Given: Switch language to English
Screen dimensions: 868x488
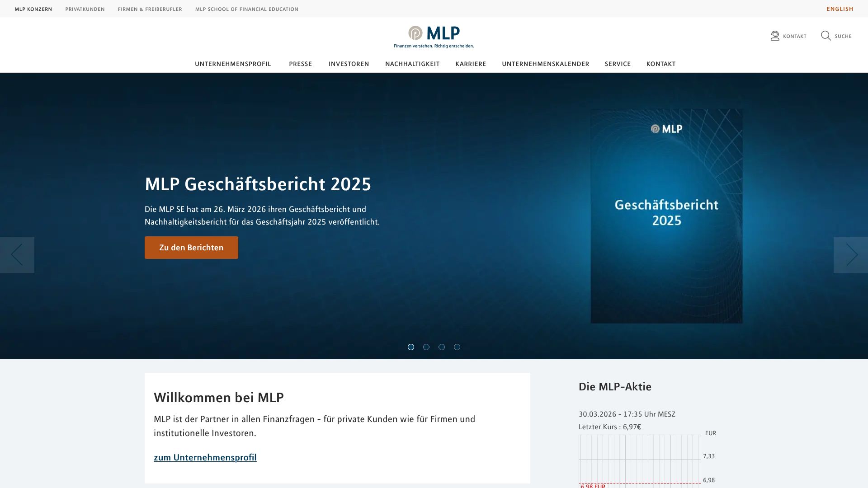Looking at the screenshot, I should (x=840, y=9).
